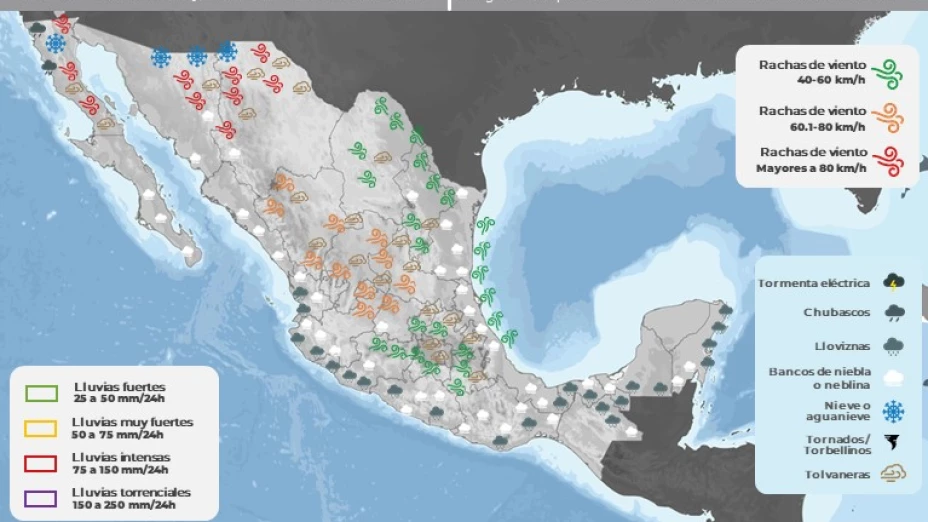928x522 pixels.
Task: Click the leftmost of three snowflakes on northern border
Action: click(160, 58)
